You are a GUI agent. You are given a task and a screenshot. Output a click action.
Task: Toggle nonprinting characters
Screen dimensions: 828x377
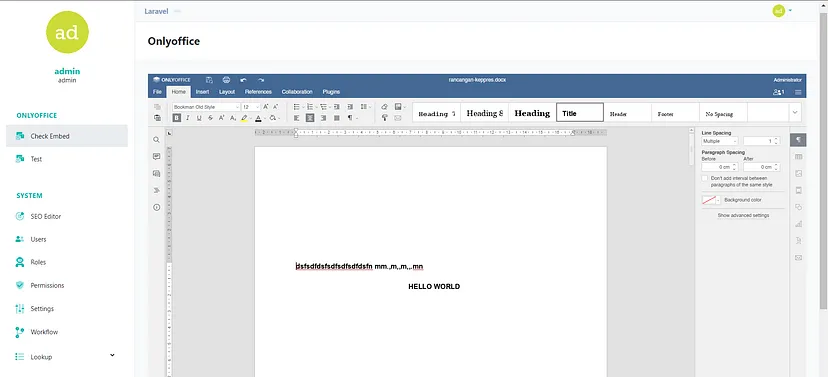click(x=351, y=118)
